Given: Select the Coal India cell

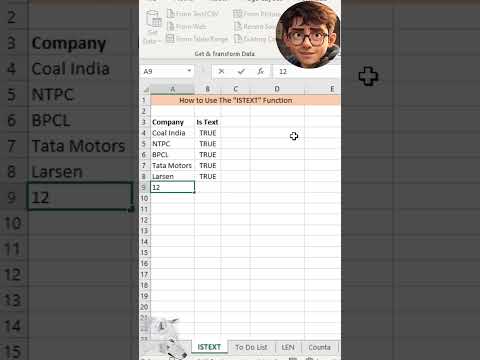Looking at the screenshot, I should 172,133.
